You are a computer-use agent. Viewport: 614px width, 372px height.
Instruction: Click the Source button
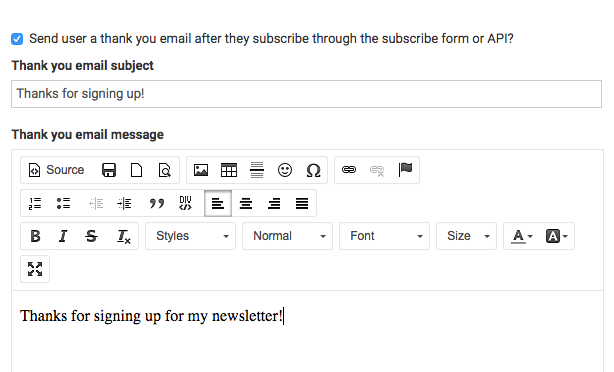[x=56, y=170]
